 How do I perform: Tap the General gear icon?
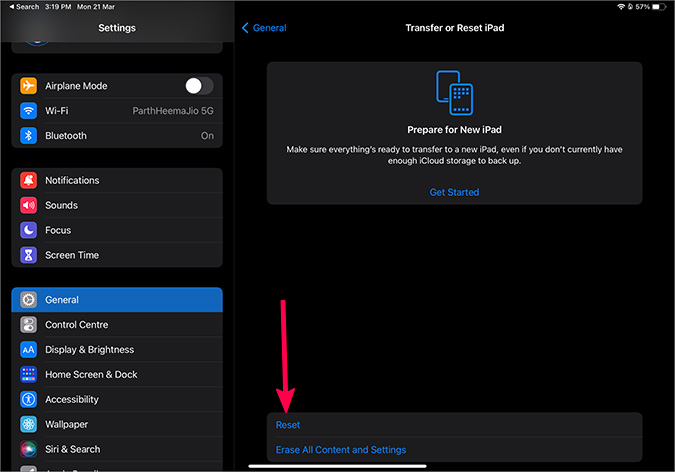[x=28, y=300]
